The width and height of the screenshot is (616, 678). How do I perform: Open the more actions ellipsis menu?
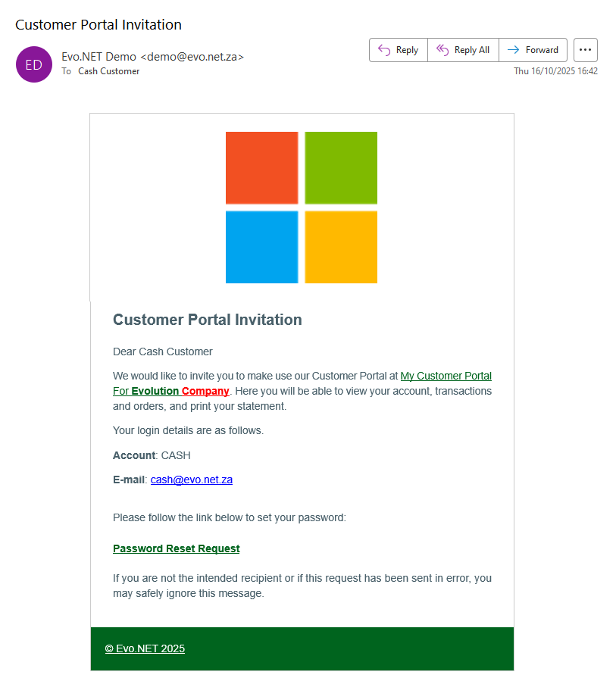[x=585, y=50]
